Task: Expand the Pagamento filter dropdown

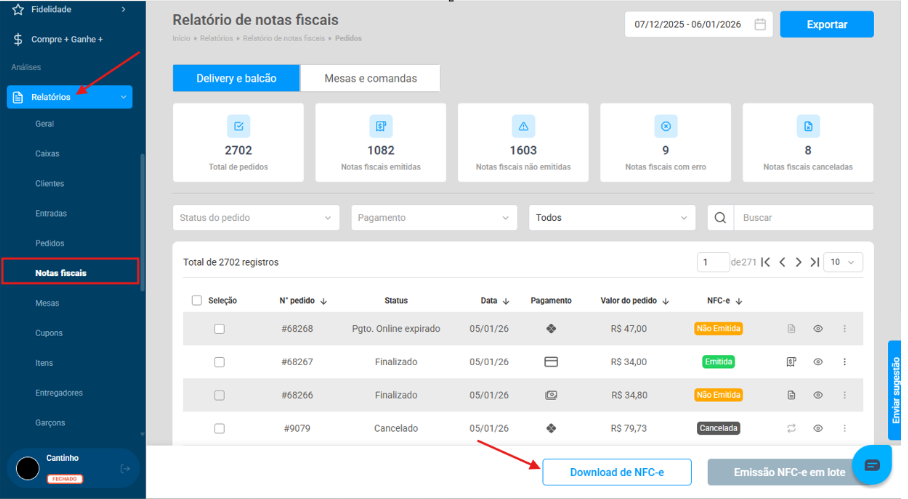Action: [433, 217]
